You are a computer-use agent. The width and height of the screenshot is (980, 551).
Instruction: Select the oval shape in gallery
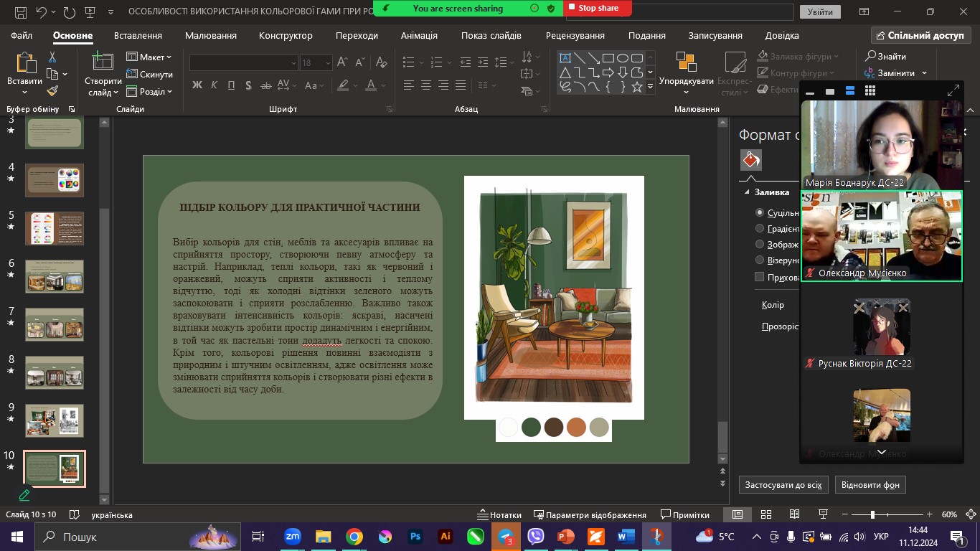point(623,58)
